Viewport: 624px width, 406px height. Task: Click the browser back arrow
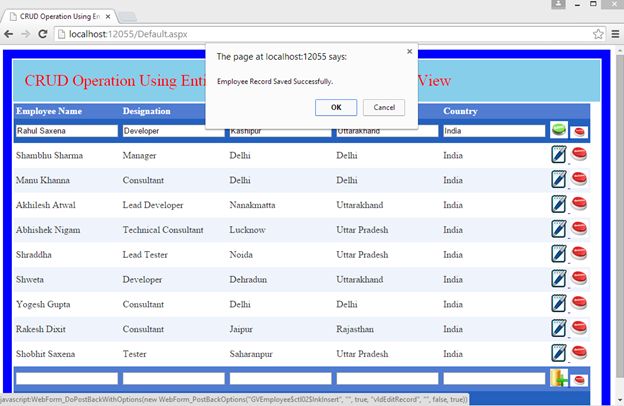point(9,34)
